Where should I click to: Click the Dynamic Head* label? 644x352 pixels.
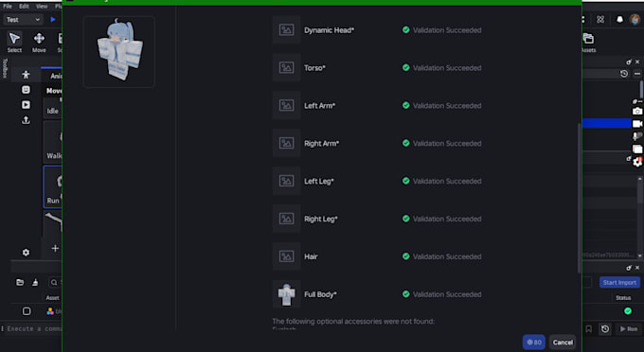click(329, 30)
